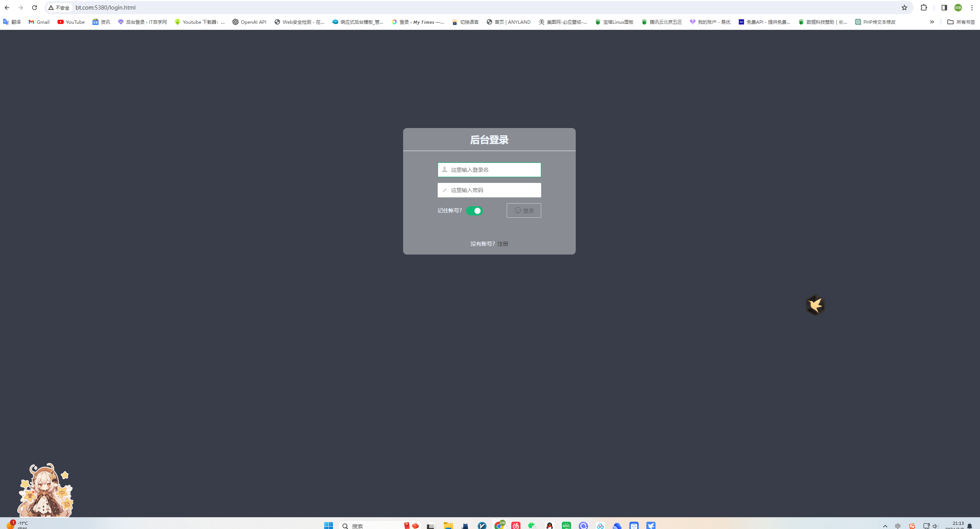Bookmark this page with star icon
Image resolution: width=980 pixels, height=529 pixels.
tap(904, 8)
